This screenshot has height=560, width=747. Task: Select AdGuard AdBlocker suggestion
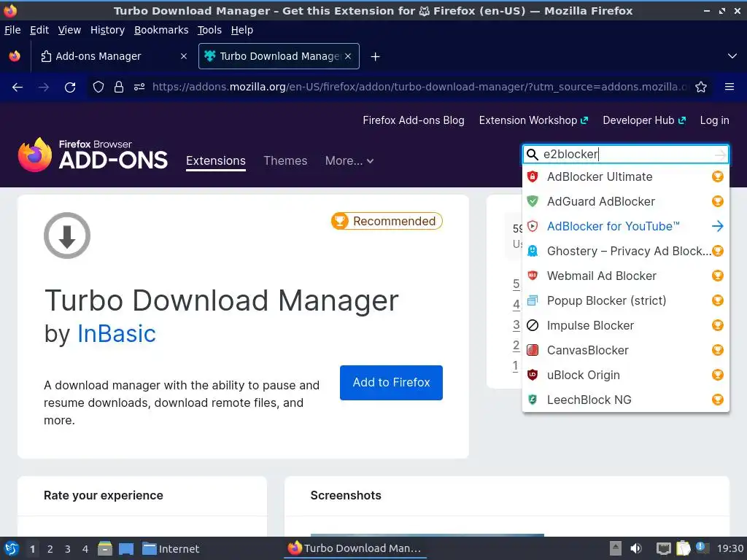tap(625, 201)
